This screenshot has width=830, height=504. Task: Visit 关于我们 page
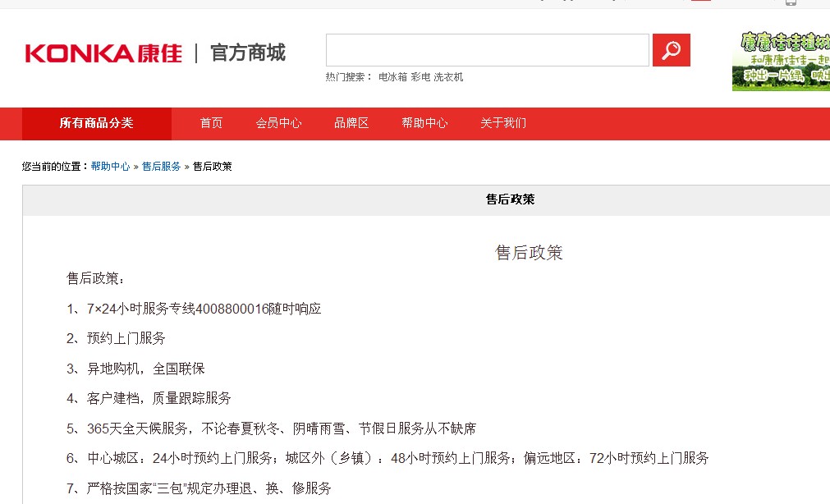coord(505,122)
